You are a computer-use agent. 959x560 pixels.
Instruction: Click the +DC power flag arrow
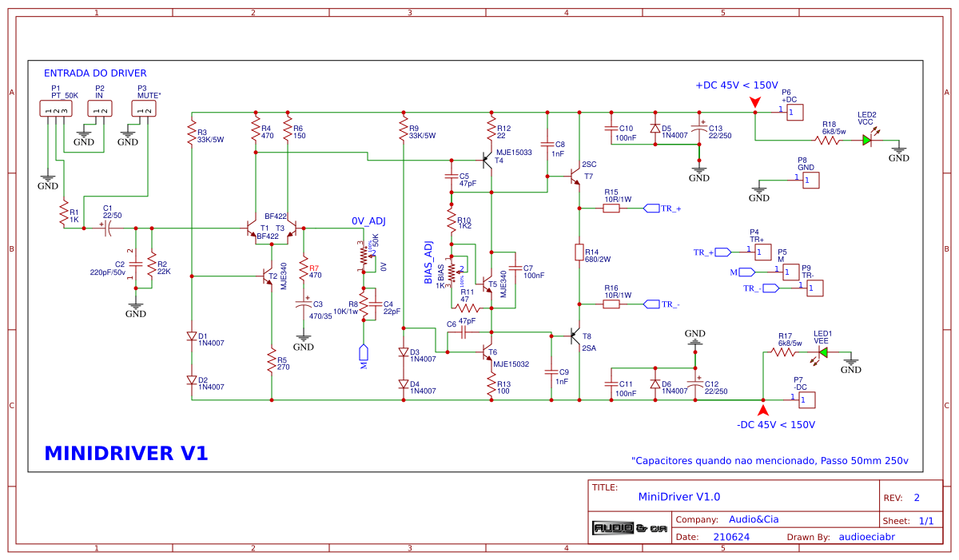(754, 101)
